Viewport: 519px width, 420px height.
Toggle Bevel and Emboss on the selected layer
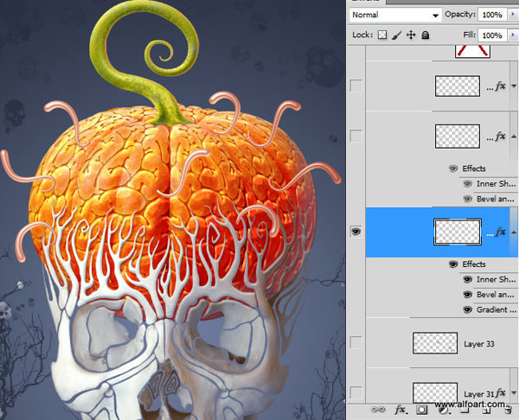point(467,295)
